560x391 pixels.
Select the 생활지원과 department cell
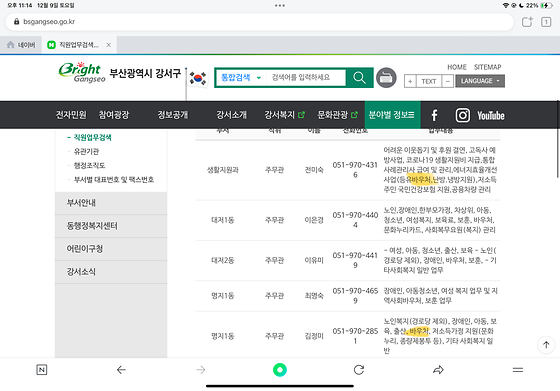coord(223,170)
